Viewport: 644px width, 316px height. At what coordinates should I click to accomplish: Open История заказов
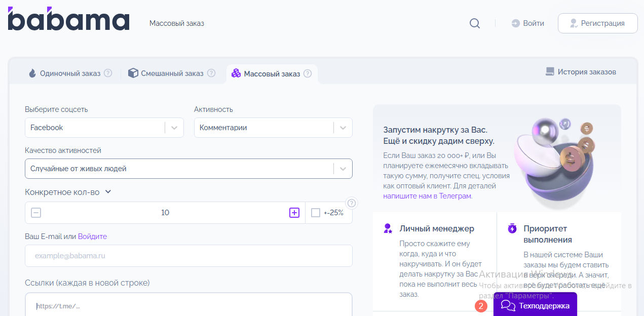[581, 72]
